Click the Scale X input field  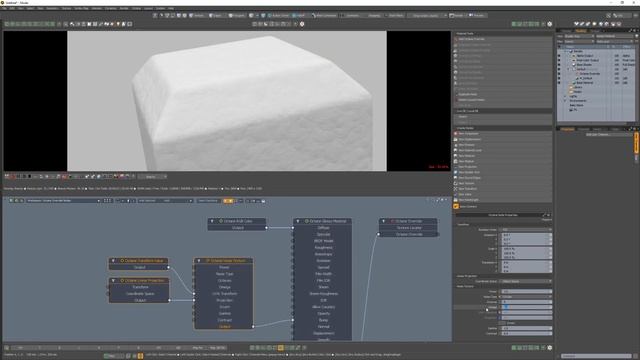[x=526, y=249]
